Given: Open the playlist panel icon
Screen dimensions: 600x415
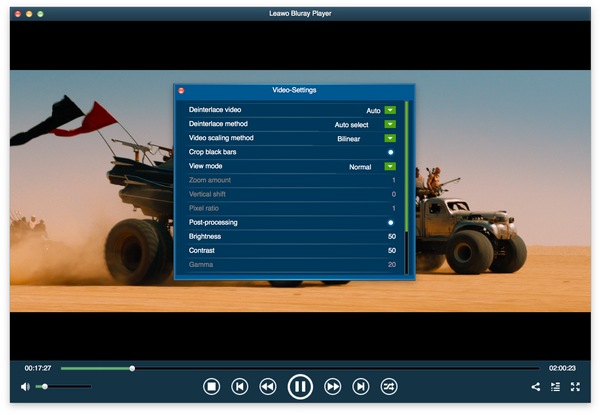Looking at the screenshot, I should pos(555,386).
